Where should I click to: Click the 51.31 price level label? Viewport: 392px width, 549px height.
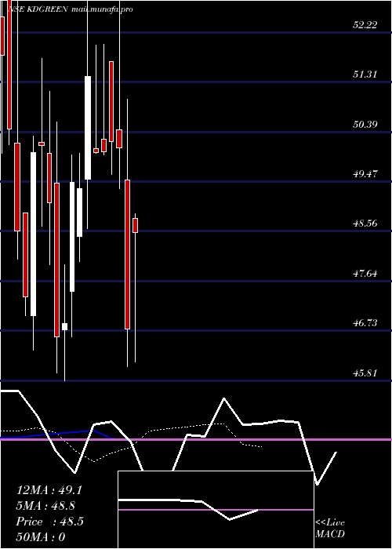click(365, 75)
